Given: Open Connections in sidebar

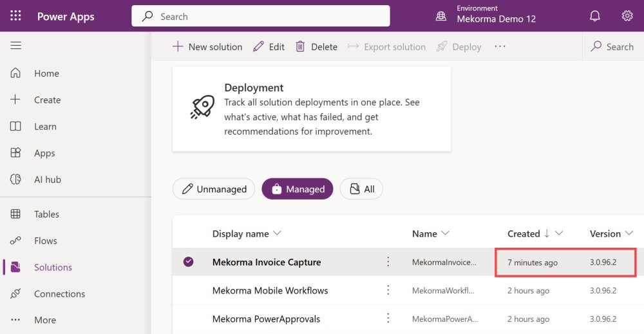Looking at the screenshot, I should (59, 293).
